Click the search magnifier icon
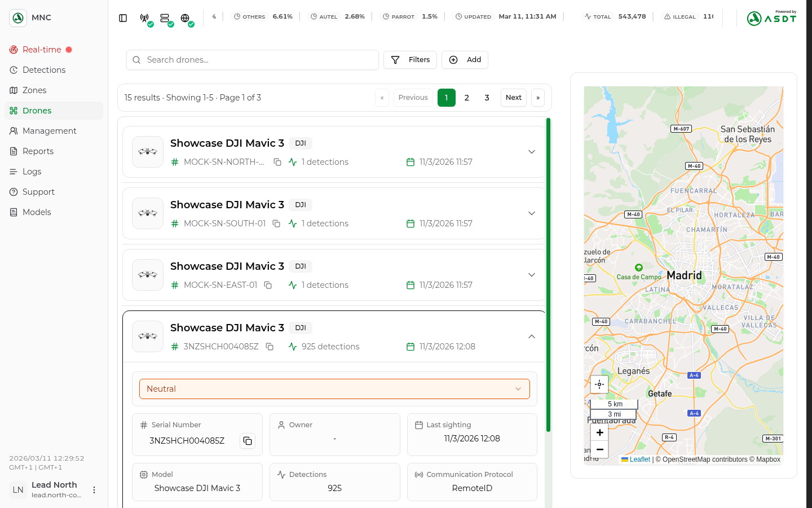 click(136, 60)
